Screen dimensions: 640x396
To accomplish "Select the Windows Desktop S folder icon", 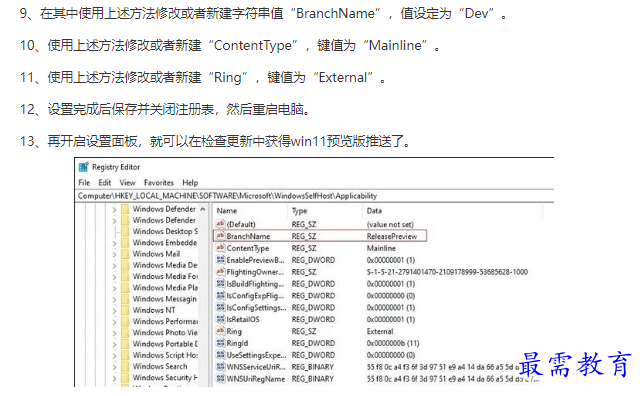I will click(125, 231).
